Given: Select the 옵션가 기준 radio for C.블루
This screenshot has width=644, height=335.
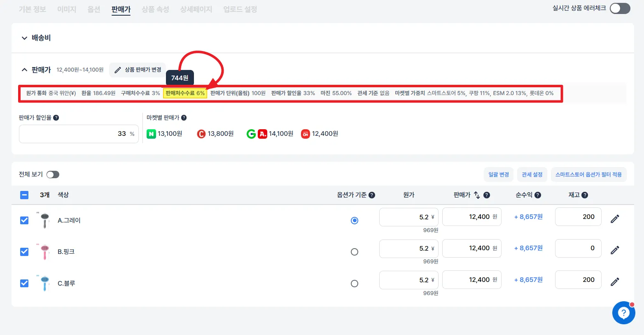Looking at the screenshot, I should 355,283.
